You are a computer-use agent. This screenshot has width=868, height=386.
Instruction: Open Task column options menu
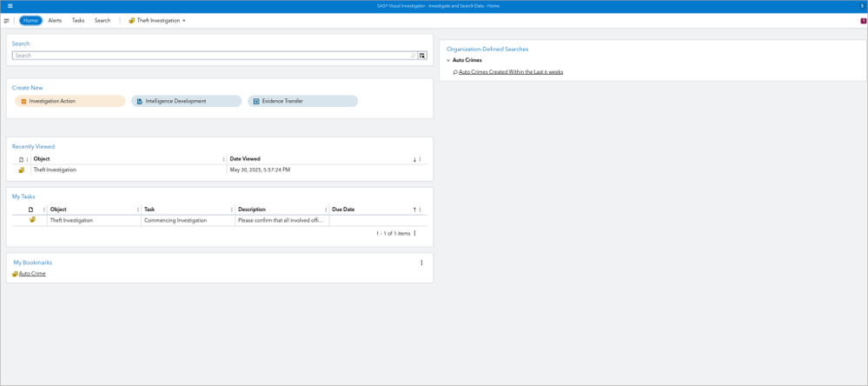pos(232,210)
